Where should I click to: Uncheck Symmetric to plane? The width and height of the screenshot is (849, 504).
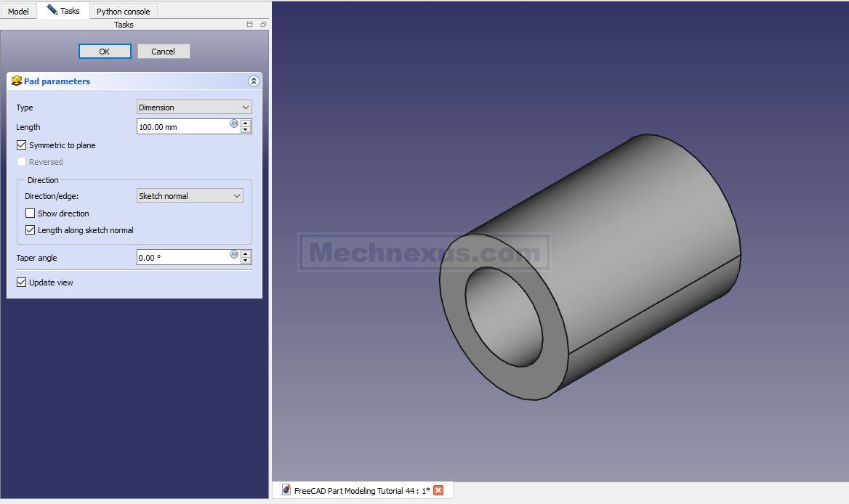(22, 145)
